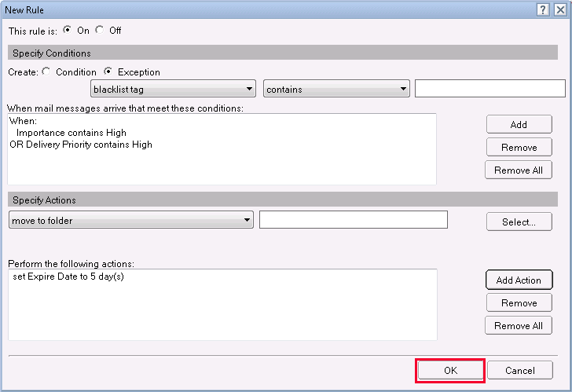Screen dimensions: 572x392
Task: Select the Condition radio button
Action: point(46,72)
